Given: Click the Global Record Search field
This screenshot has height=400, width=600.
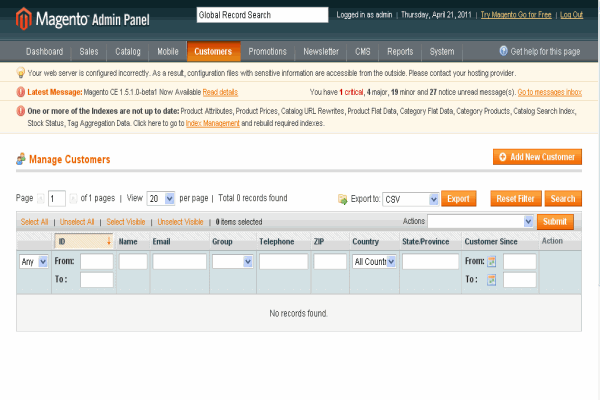Looking at the screenshot, I should click(262, 15).
